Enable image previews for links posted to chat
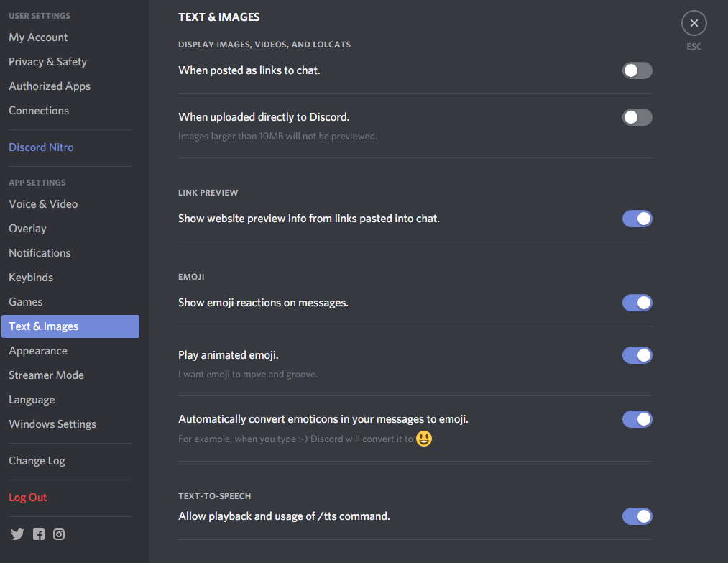 coord(637,70)
